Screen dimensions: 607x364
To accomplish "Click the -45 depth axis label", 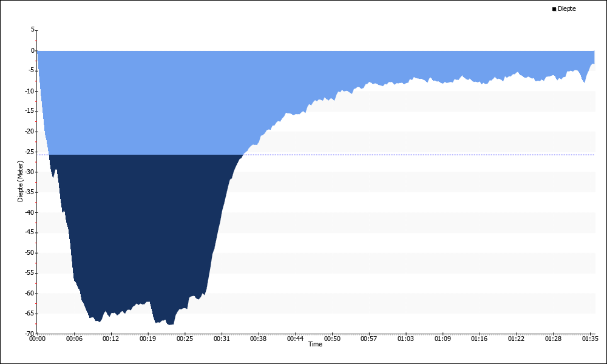I will (x=30, y=232).
